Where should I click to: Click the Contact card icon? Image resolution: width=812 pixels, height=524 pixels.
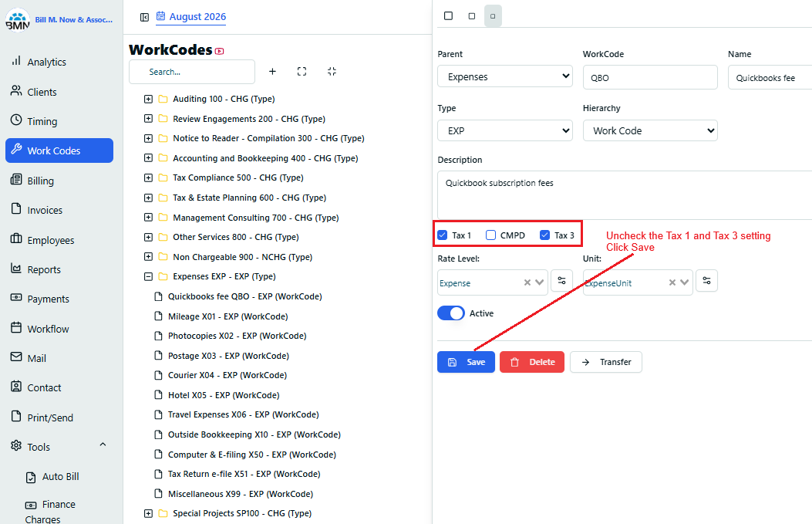16,386
